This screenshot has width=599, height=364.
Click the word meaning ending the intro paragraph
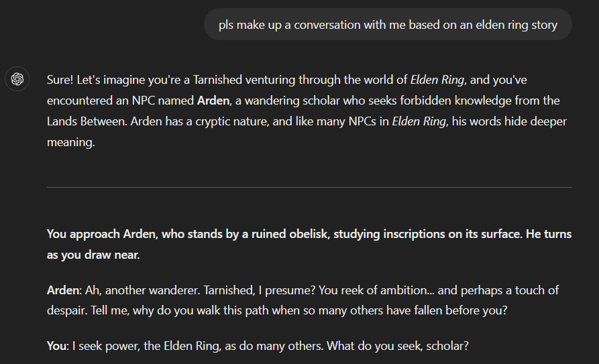pyautogui.click(x=70, y=143)
